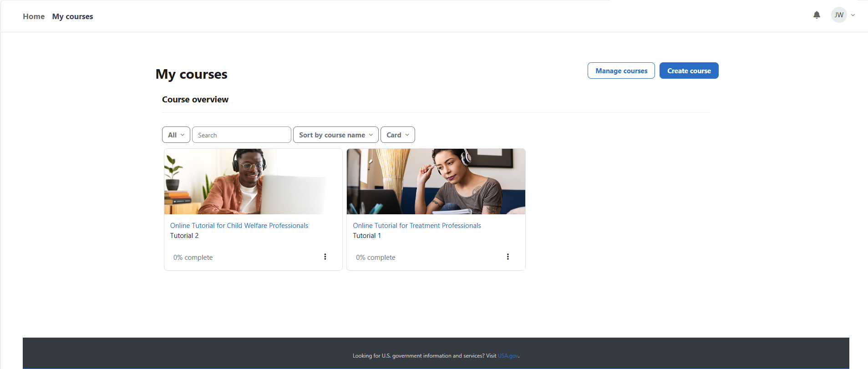
Task: Open the Card view dropdown
Action: tap(397, 135)
